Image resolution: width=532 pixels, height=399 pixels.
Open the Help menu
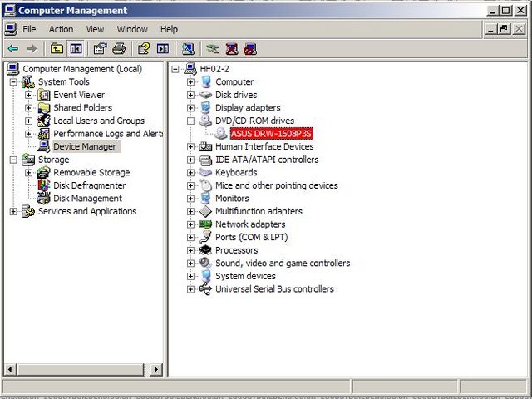point(169,29)
